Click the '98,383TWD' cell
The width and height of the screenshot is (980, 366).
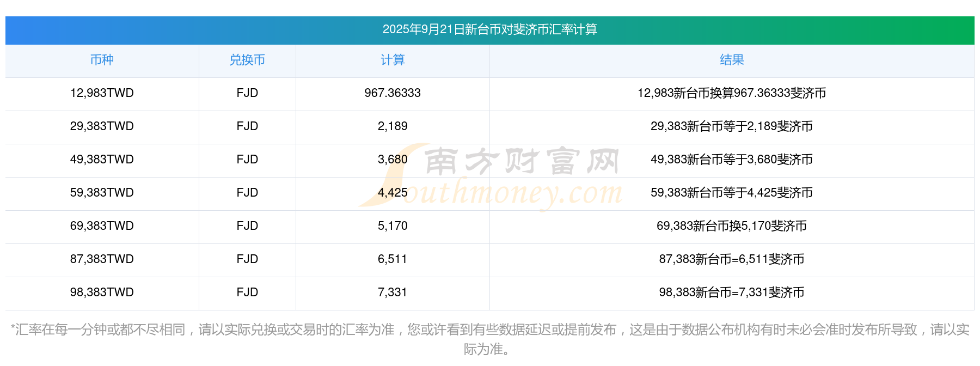click(102, 292)
